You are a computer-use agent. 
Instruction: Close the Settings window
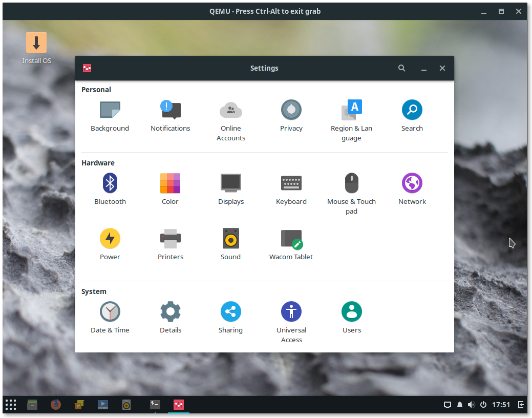tap(442, 68)
